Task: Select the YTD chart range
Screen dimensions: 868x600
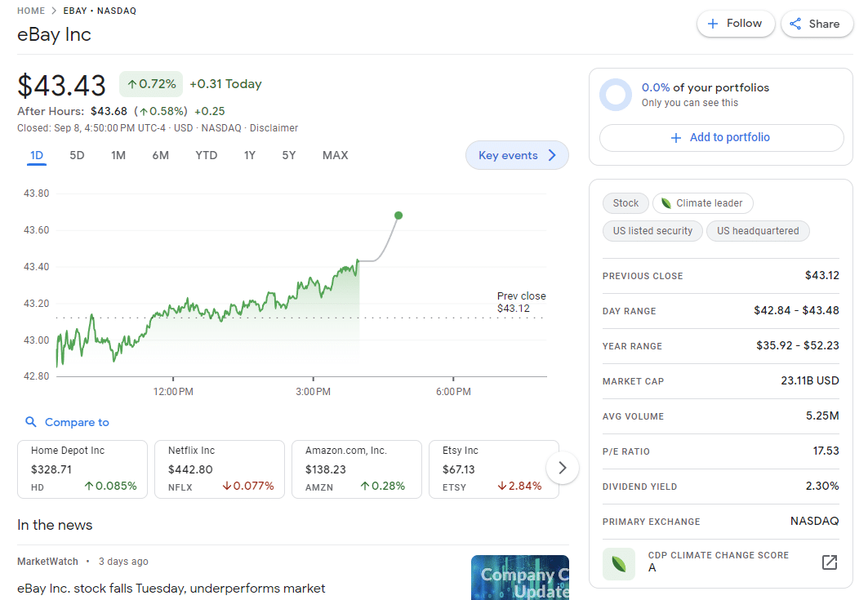Action: coord(206,156)
